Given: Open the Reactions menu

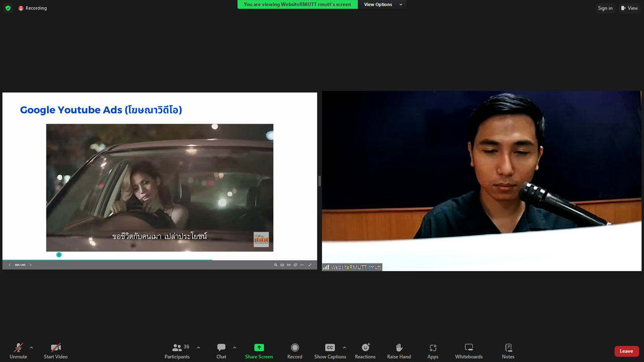Looking at the screenshot, I should (365, 351).
